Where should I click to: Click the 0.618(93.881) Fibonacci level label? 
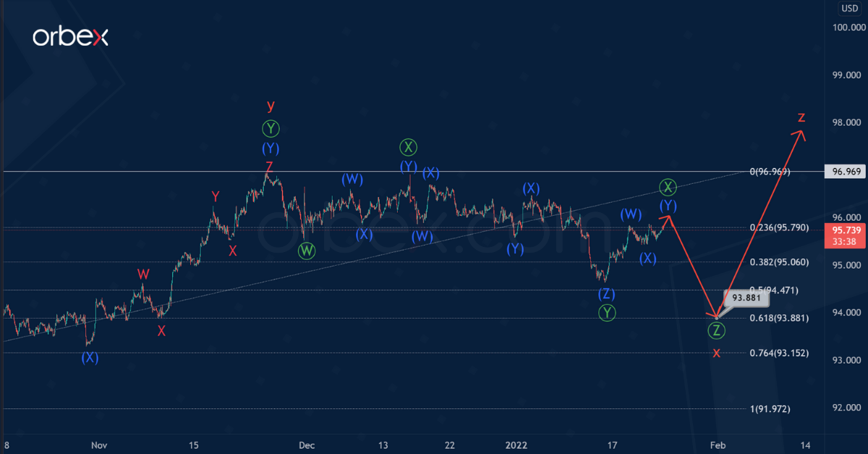coord(780,318)
